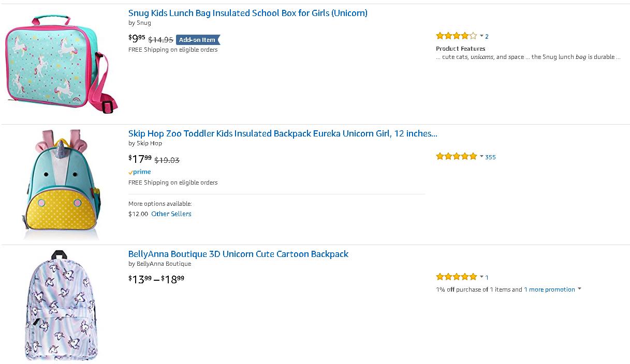Click the Add-on Item badge
Screen dimensions: 630x364
click(x=197, y=40)
